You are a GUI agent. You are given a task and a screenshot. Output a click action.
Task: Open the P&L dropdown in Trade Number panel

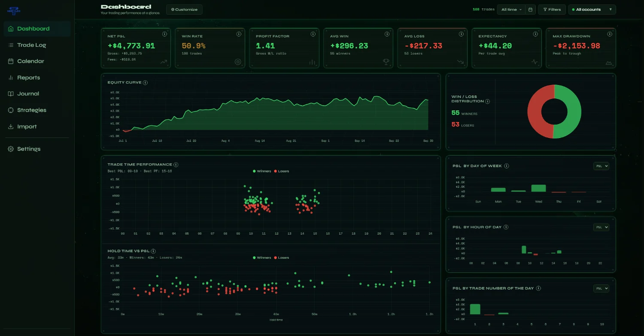[601, 288]
